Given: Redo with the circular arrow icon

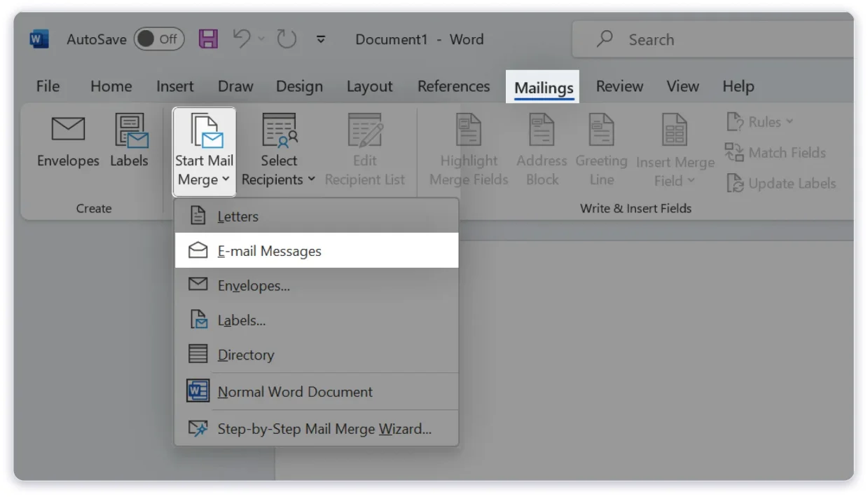Looking at the screenshot, I should coord(287,39).
